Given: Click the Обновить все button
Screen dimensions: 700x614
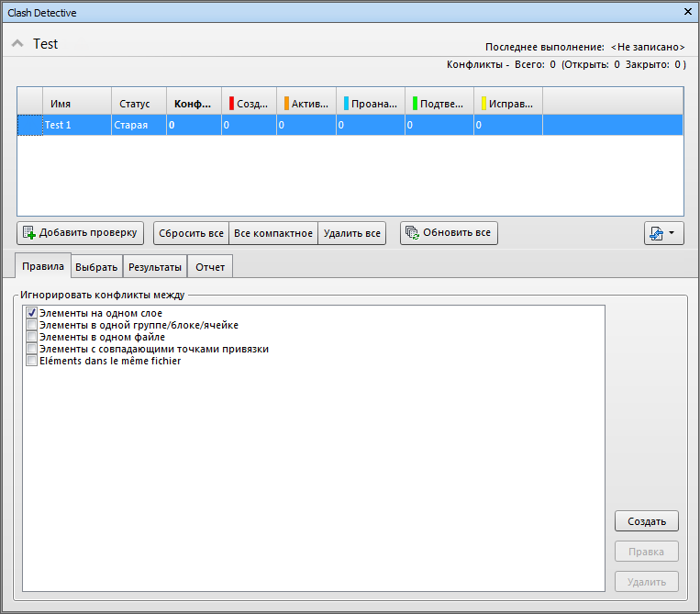Looking at the screenshot, I should click(x=449, y=233).
